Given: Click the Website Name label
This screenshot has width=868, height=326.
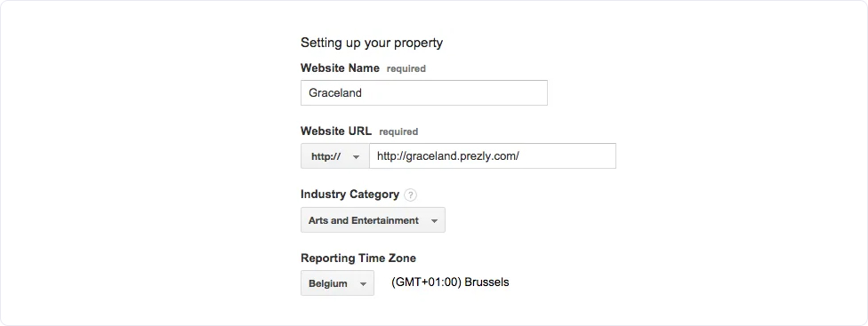Looking at the screenshot, I should pyautogui.click(x=340, y=68).
